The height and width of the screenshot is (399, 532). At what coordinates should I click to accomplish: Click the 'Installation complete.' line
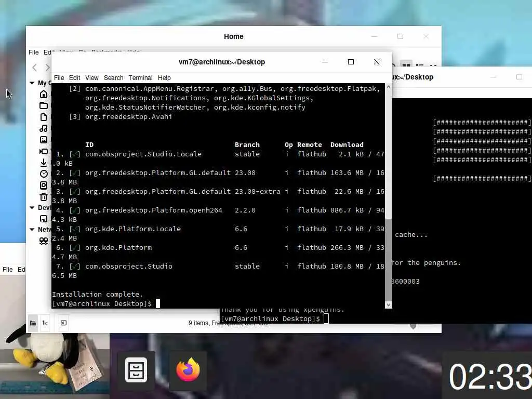(98, 294)
